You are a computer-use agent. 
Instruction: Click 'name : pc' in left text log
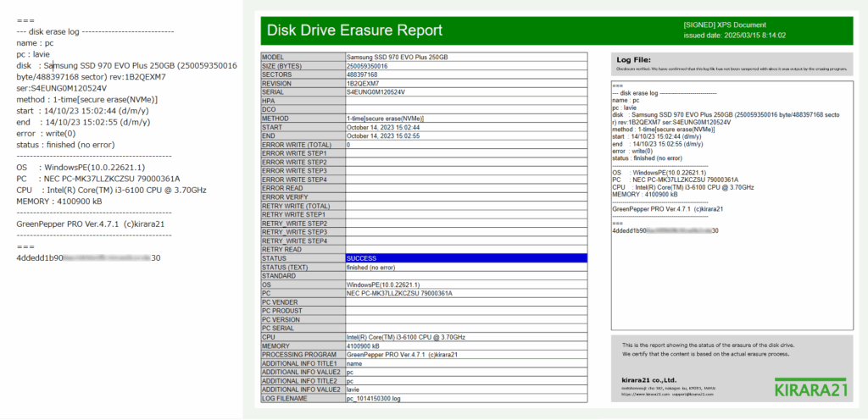[36, 43]
